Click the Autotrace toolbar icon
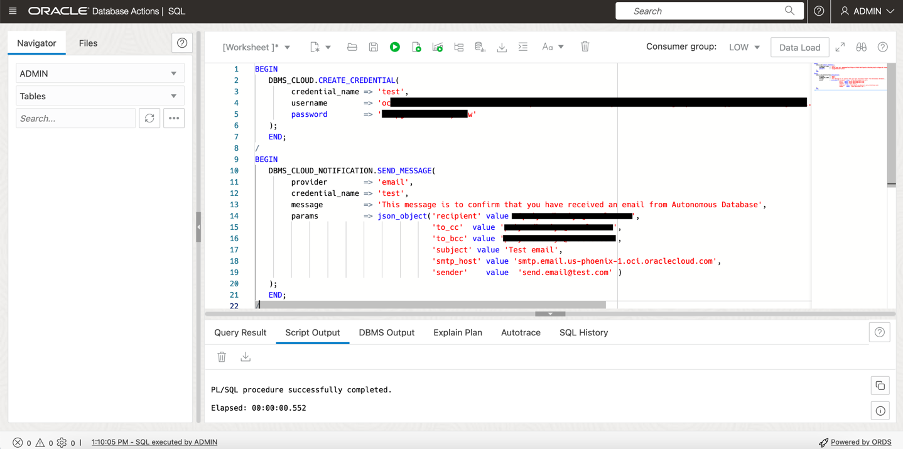The height and width of the screenshot is (450, 904). 459,47
